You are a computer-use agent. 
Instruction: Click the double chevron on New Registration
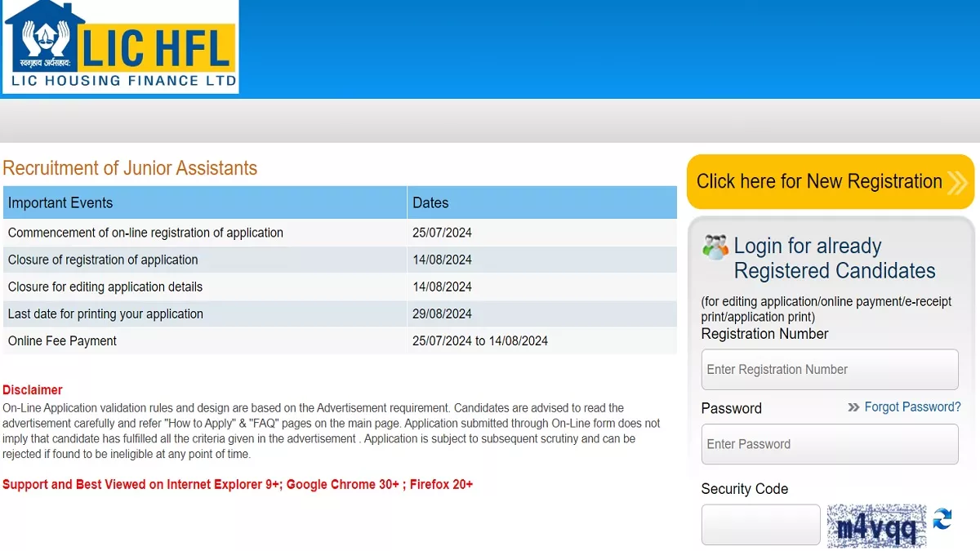coord(957,182)
